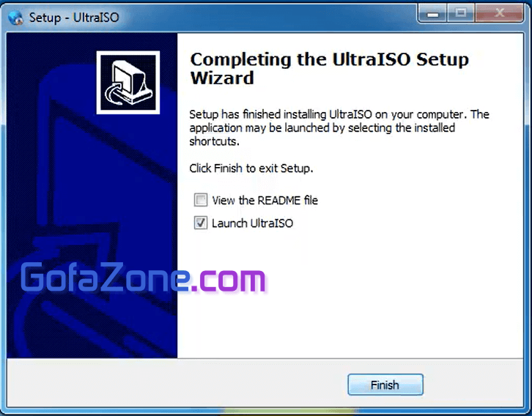Click the Setup globe icon in title bar
This screenshot has width=532, height=416.
pos(15,18)
